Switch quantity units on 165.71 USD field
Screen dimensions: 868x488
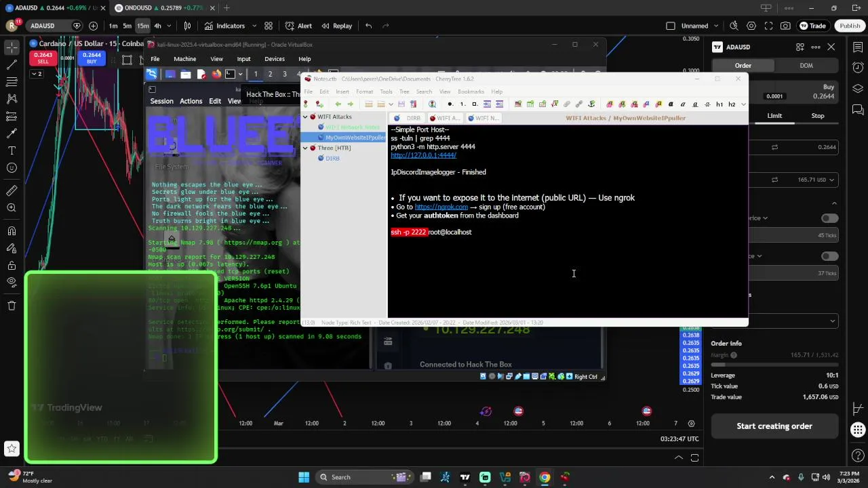[774, 180]
